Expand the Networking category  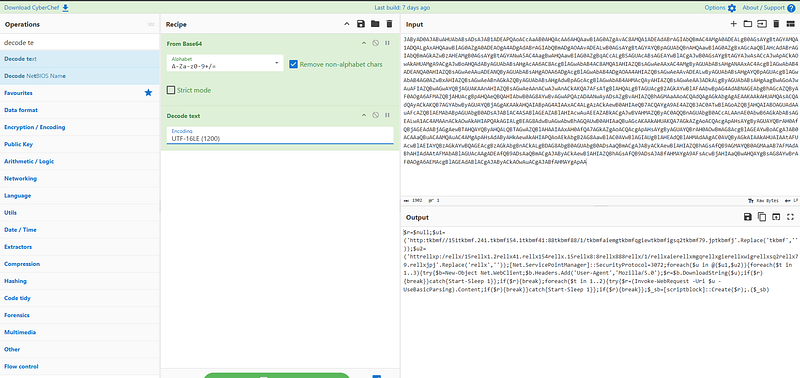coord(79,179)
